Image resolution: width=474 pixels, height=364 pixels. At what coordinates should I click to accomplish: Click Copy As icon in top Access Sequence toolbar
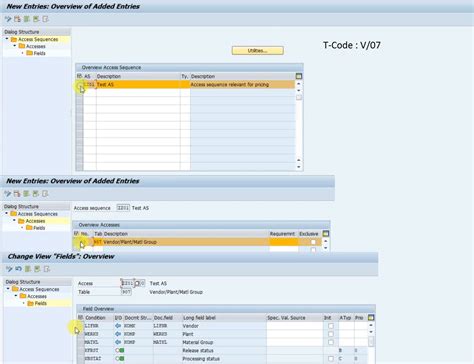pos(17,19)
